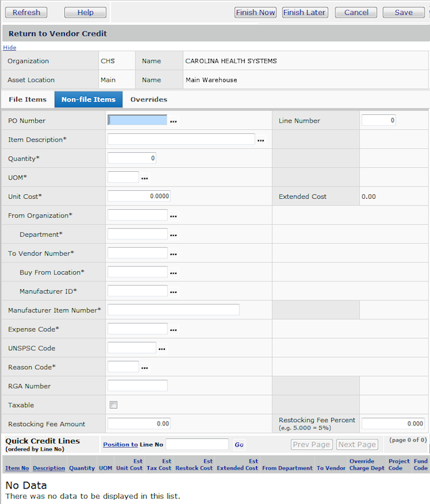Viewport: 430px width, 504px height.
Task: Open the Item Description lookup ellipsis
Action: click(260, 140)
